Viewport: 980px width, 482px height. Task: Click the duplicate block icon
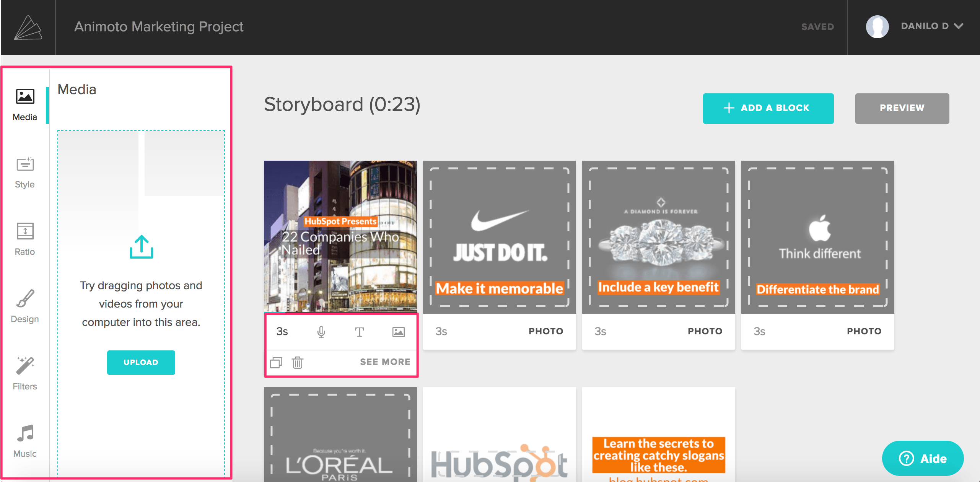pos(276,362)
